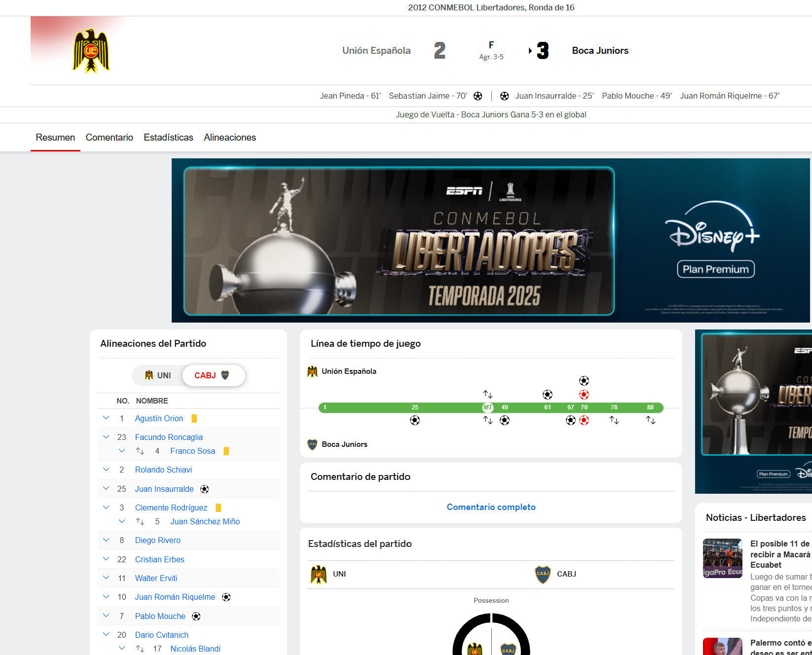Expand Clemente Rodríguez's row chevron
The width and height of the screenshot is (812, 655).
click(106, 507)
